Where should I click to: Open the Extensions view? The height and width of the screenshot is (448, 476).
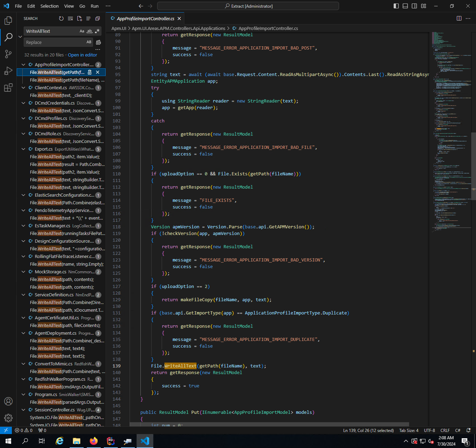pos(8,88)
